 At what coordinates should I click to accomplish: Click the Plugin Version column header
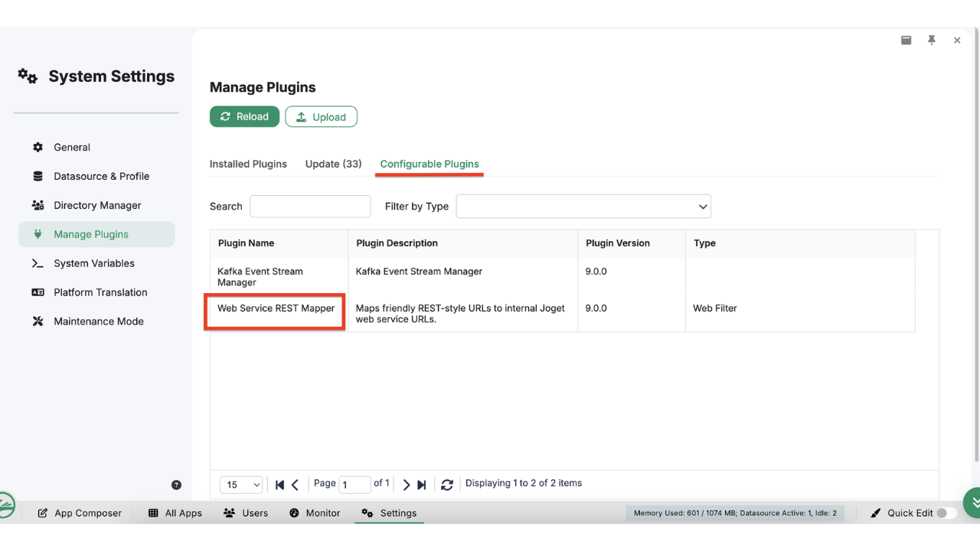tap(632, 243)
